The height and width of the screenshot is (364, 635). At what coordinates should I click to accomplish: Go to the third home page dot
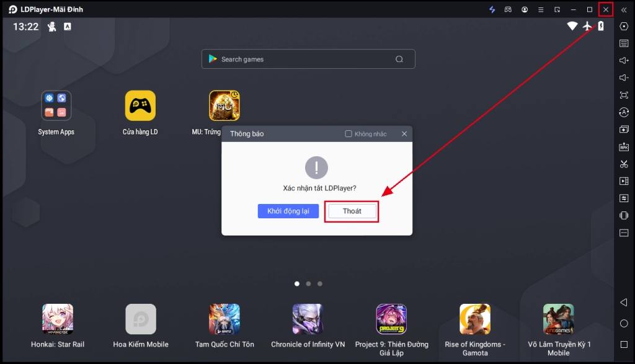point(320,284)
